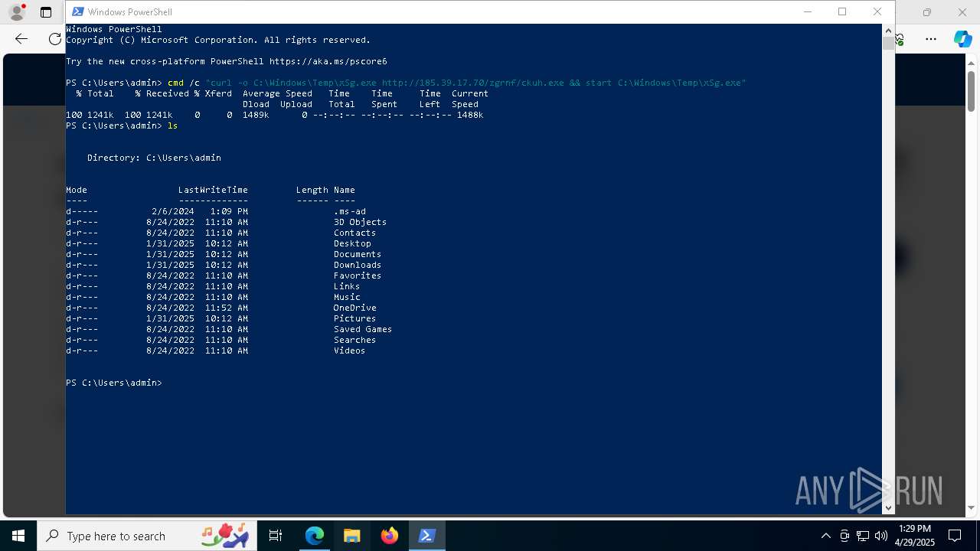Open the notification center icon
Screen dimensions: 980x551
point(955,536)
